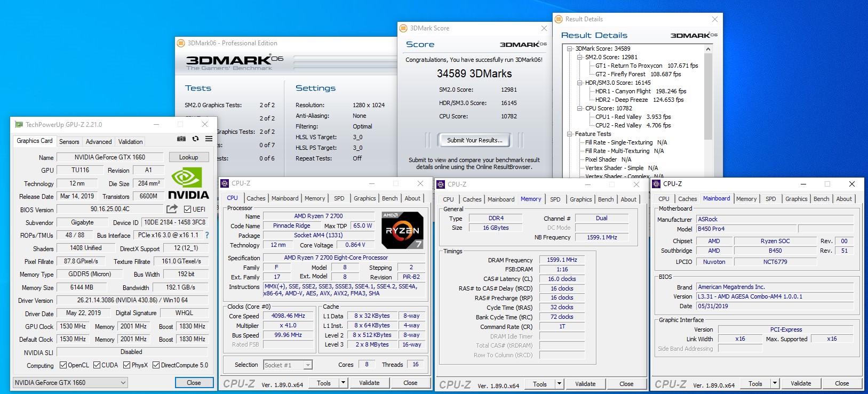Screen dimensions: 868x394
Task: Click Validate in the CPU-Z Mainboard window
Action: click(x=801, y=383)
